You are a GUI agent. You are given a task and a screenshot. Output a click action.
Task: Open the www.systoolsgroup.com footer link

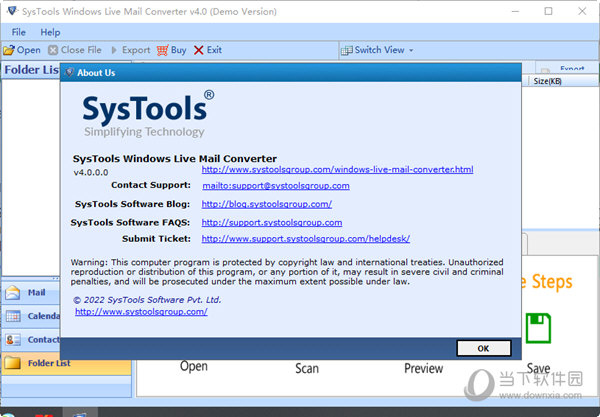(x=141, y=312)
